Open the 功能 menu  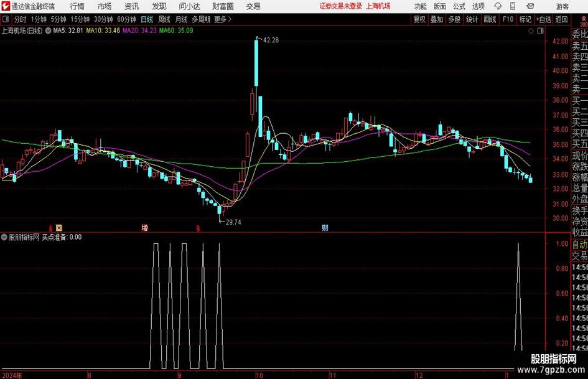pyautogui.click(x=421, y=6)
